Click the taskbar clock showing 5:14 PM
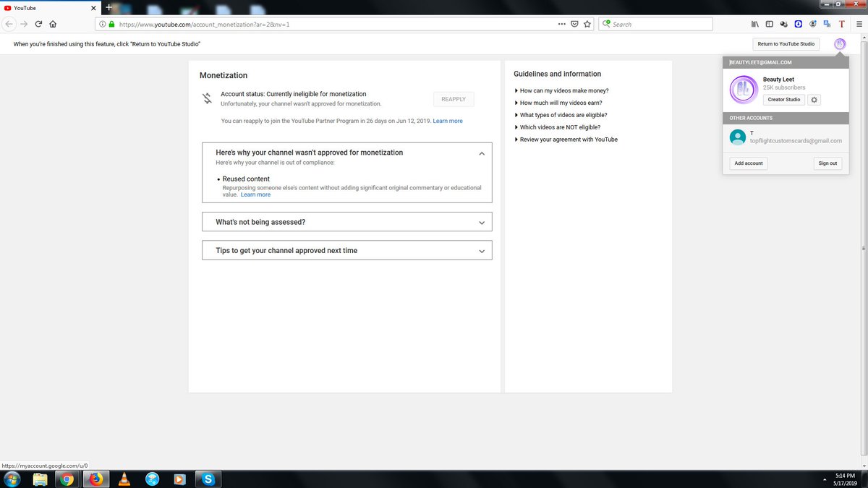Screen dimensions: 868x488 pyautogui.click(x=844, y=479)
